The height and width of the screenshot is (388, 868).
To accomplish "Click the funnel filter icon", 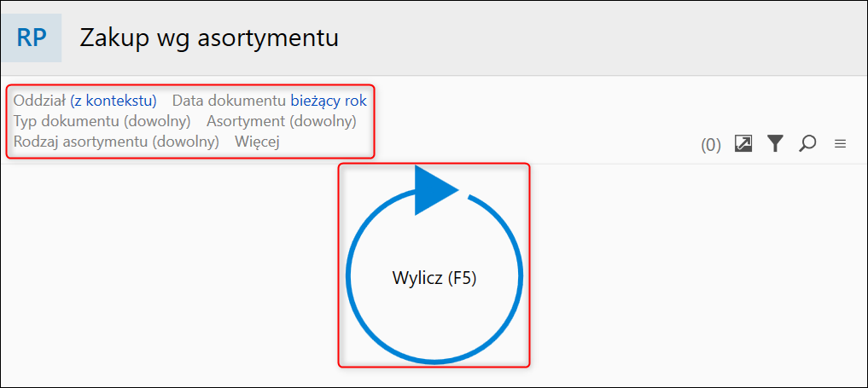I will [774, 144].
